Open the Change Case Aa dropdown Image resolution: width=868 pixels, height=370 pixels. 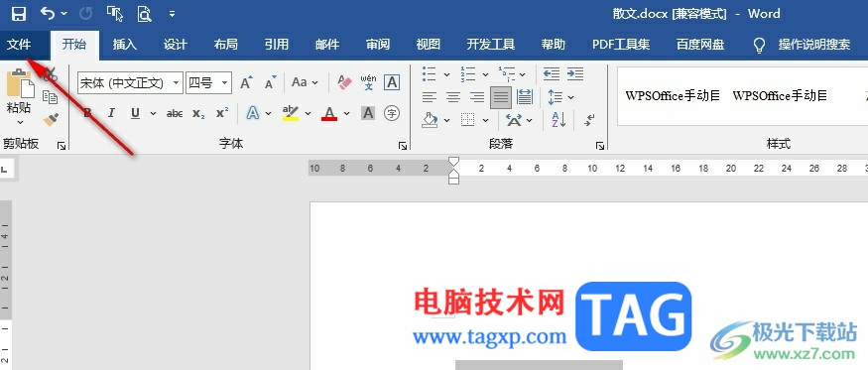(305, 82)
